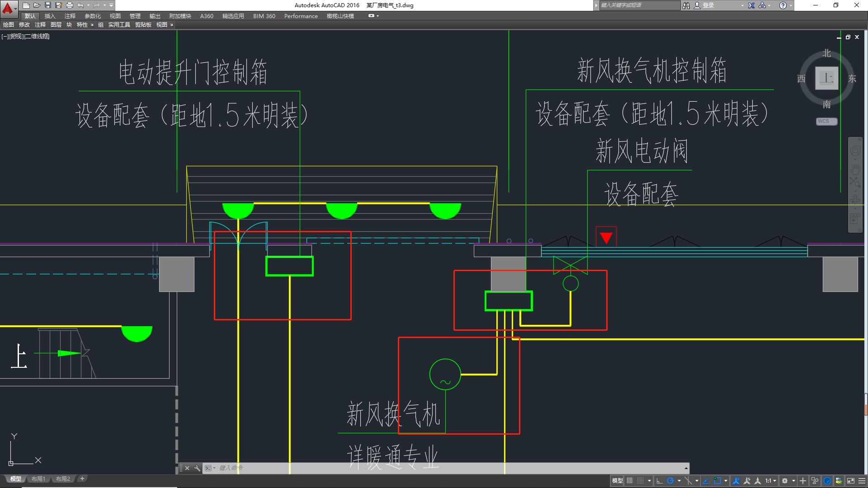Image resolution: width=868 pixels, height=488 pixels.
Task: Toggle Object Snap in the status bar
Action: coord(718,481)
